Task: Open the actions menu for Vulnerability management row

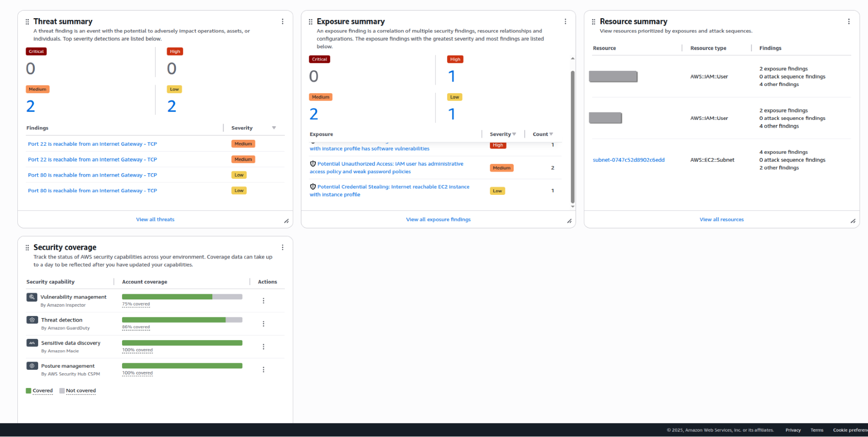Action: click(x=264, y=300)
